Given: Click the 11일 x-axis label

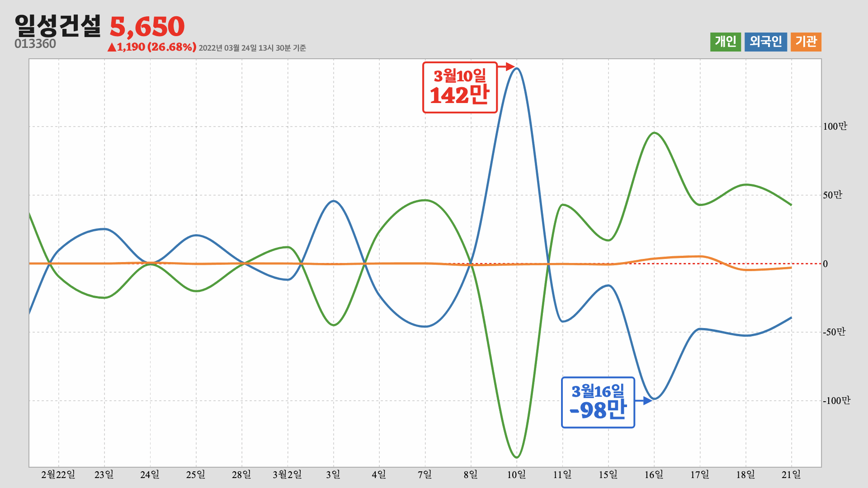Looking at the screenshot, I should pos(562,474).
